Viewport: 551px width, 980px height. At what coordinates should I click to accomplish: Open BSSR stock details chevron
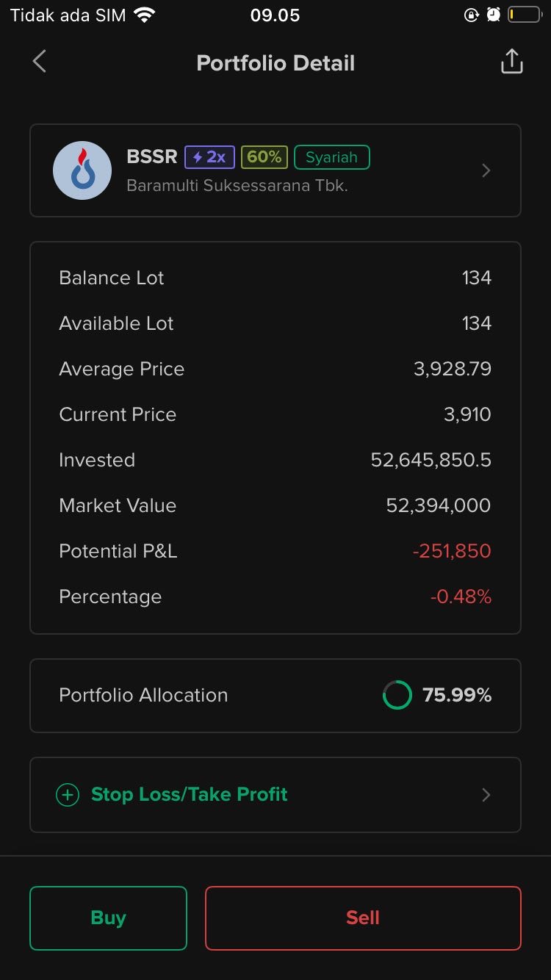click(486, 170)
